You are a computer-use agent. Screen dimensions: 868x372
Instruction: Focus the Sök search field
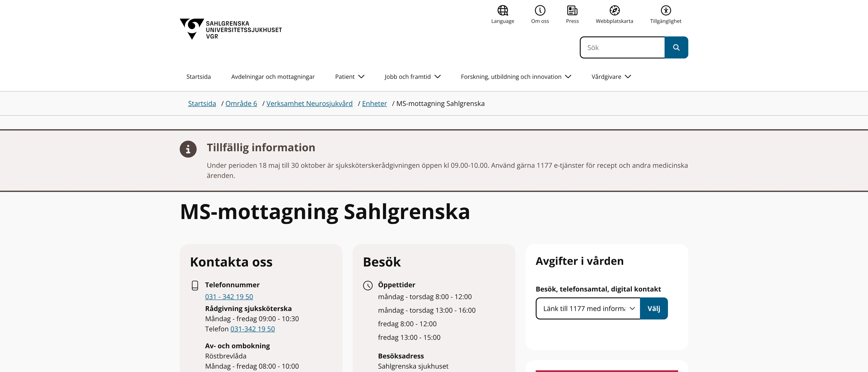[622, 47]
